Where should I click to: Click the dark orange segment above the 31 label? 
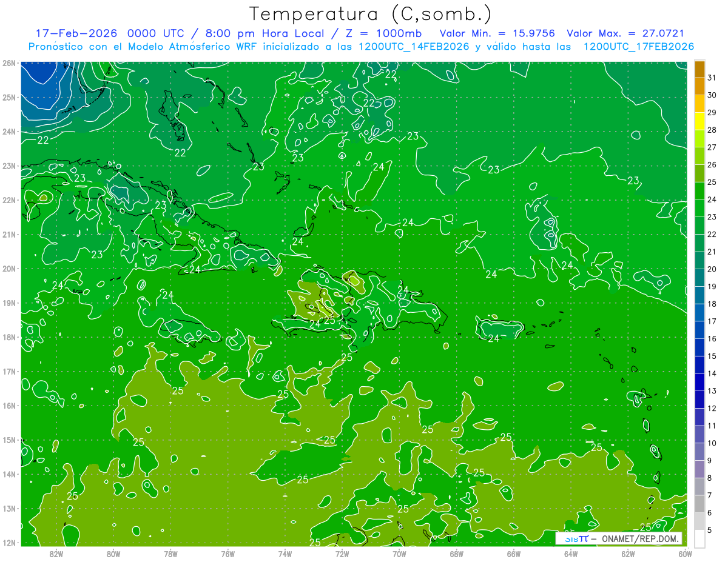coord(699,69)
